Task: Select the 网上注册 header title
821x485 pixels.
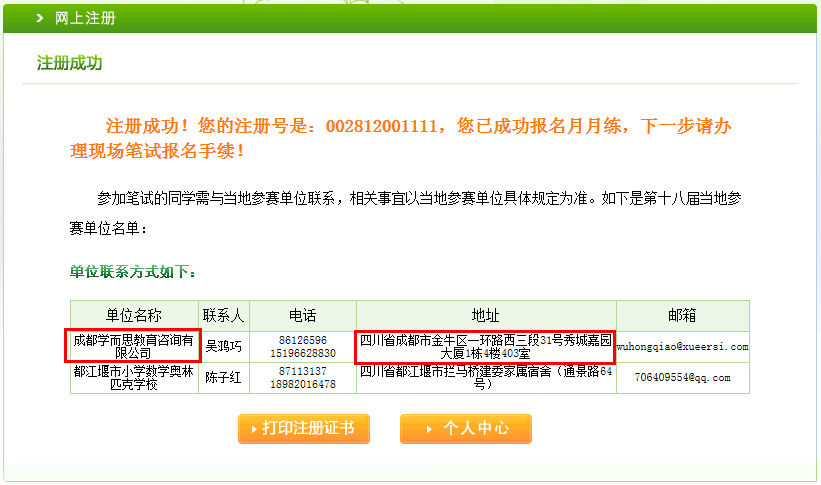Action: (x=85, y=18)
